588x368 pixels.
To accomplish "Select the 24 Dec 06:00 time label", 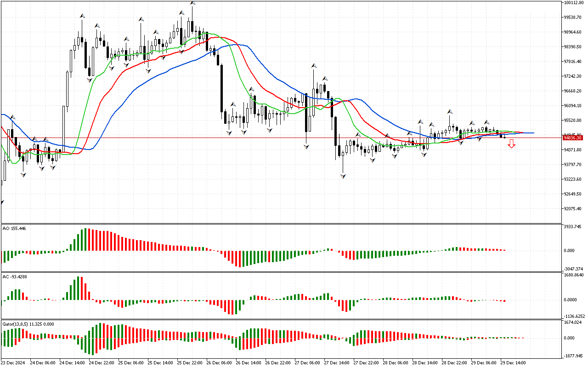I will click(x=43, y=363).
